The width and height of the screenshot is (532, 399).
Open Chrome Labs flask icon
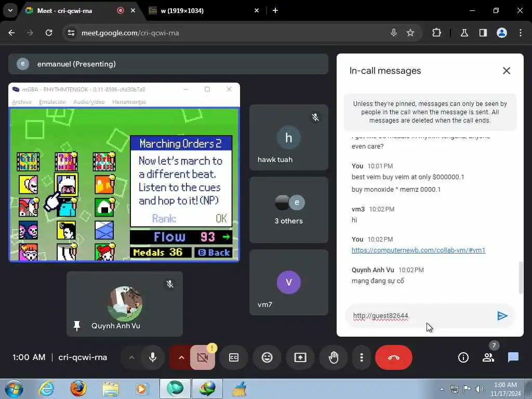click(x=464, y=33)
